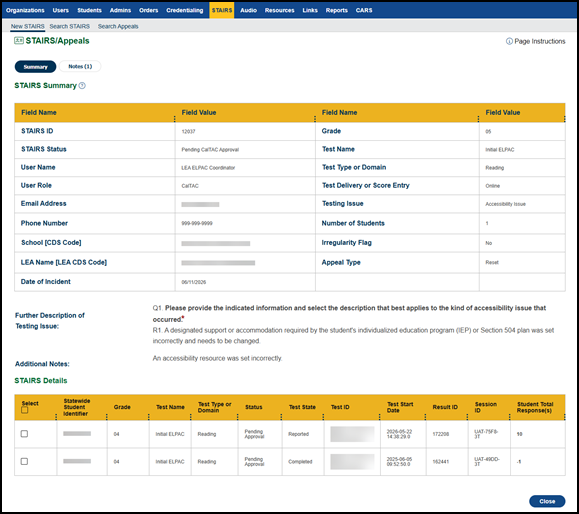This screenshot has height=514, width=579.
Task: Go to Search STAIRS sub-tab
Action: [x=69, y=27]
